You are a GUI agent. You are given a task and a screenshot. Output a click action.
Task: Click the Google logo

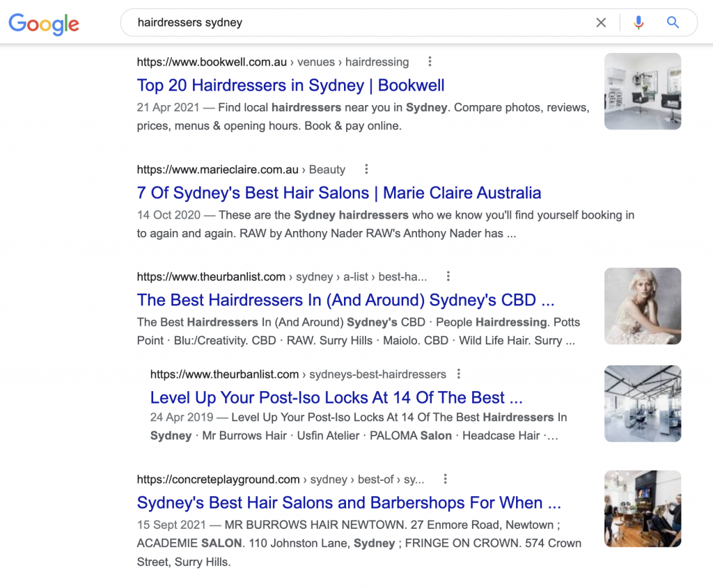(44, 24)
